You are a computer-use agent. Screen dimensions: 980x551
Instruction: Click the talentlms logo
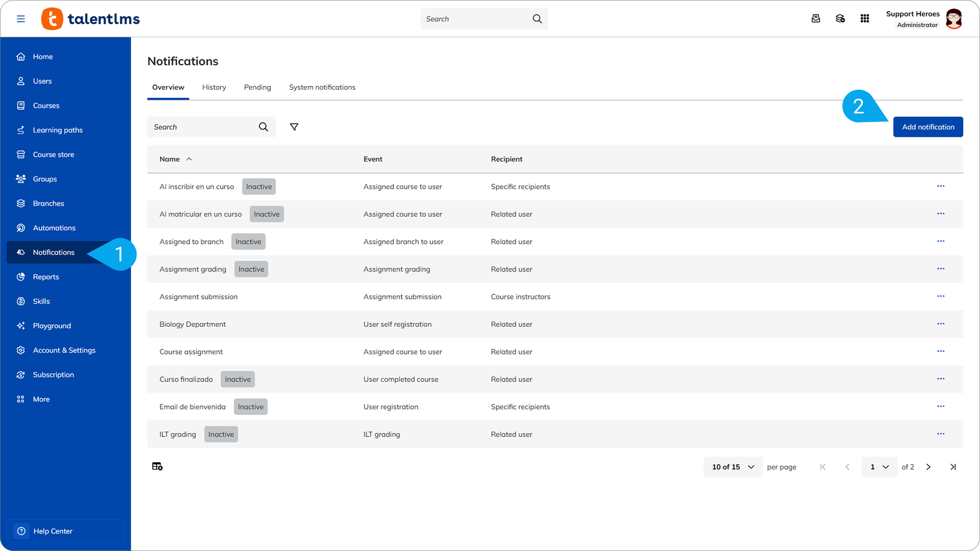click(x=90, y=19)
